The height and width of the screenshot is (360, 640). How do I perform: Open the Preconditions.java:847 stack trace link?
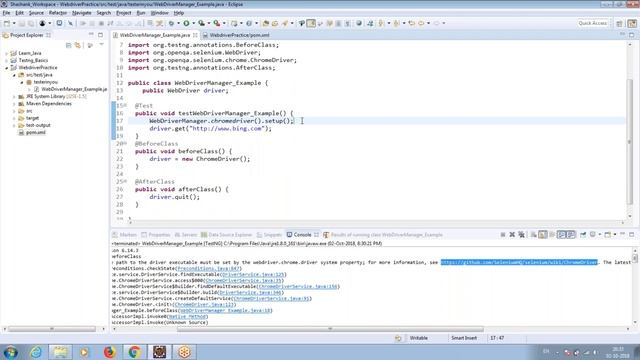[209, 269]
